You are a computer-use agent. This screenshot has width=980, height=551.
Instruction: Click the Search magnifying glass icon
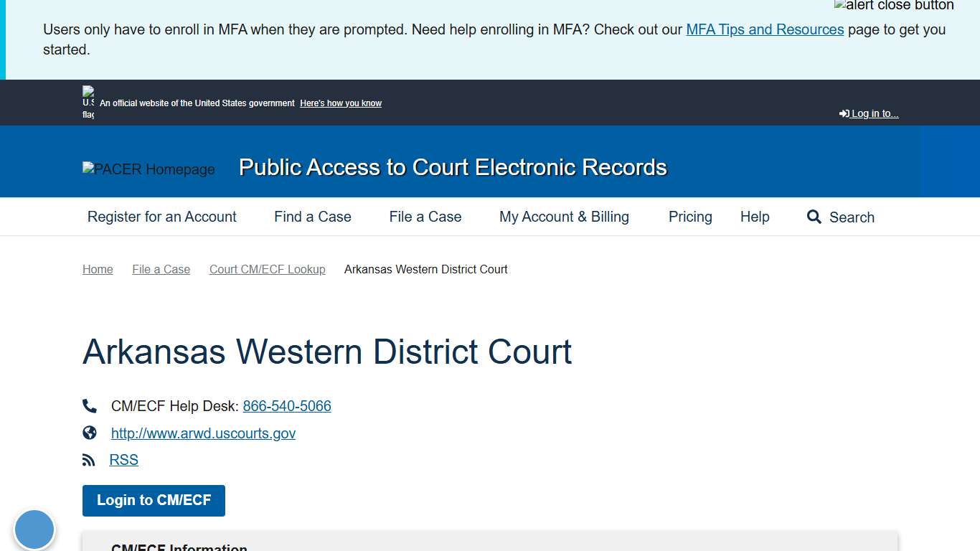[x=814, y=217]
